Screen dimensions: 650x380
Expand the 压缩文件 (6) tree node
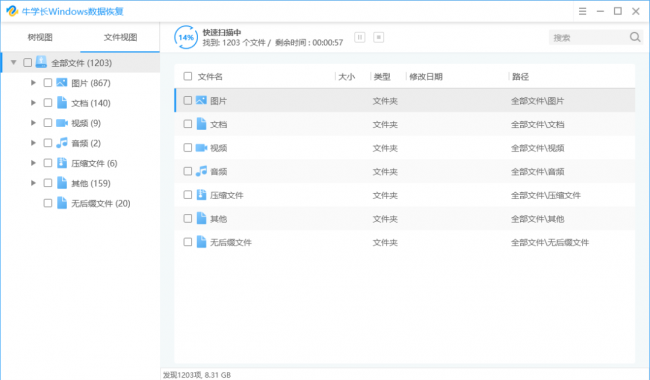pyautogui.click(x=33, y=163)
